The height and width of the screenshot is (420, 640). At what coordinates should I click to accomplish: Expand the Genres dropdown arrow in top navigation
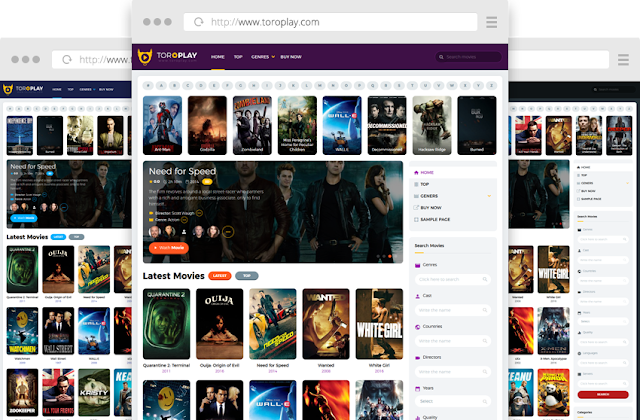(273, 57)
